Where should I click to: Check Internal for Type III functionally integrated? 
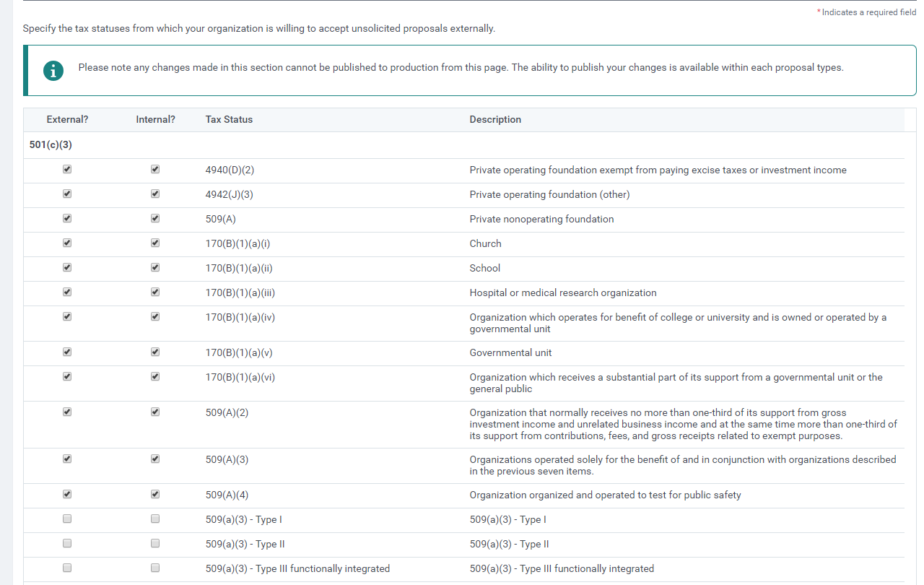click(x=155, y=568)
